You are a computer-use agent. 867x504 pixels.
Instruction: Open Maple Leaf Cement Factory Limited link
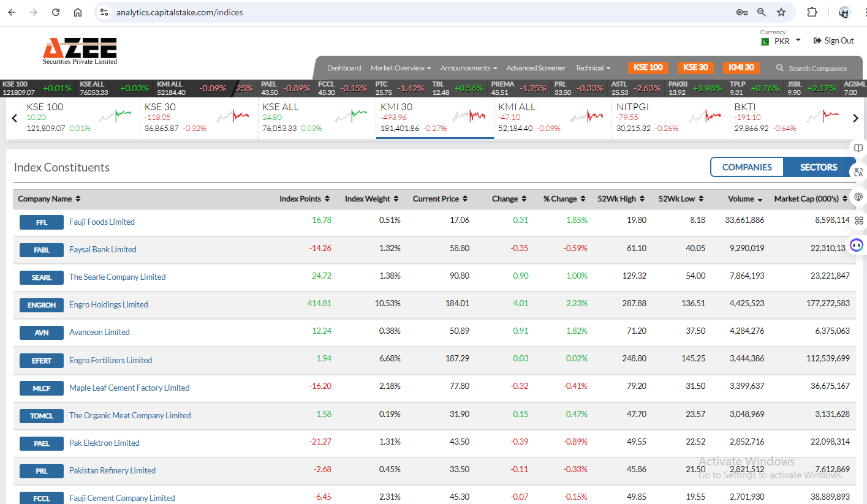[x=129, y=388]
